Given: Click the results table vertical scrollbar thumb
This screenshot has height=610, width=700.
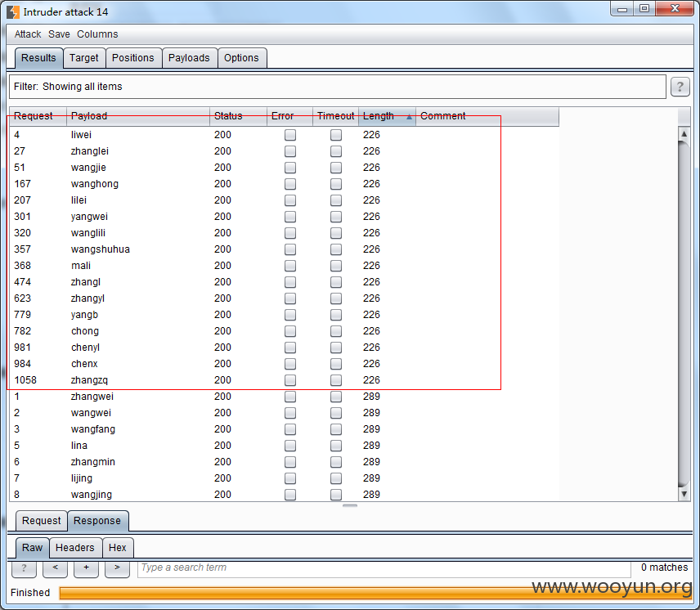Looking at the screenshot, I should (x=684, y=314).
